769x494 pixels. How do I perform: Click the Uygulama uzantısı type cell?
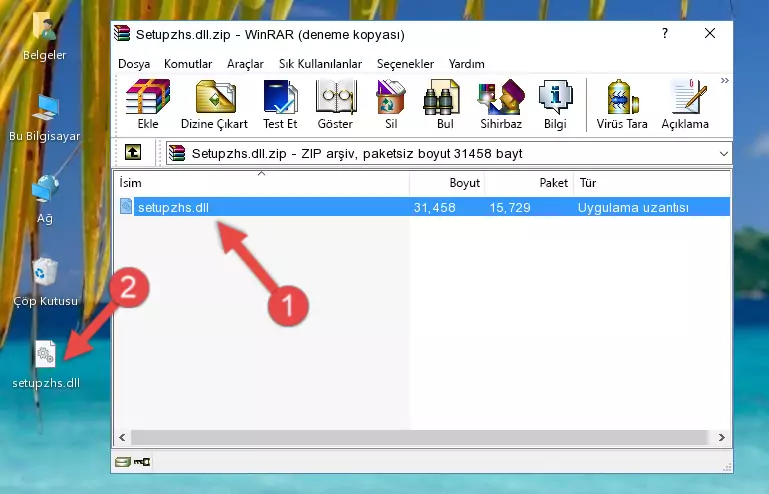(x=633, y=208)
